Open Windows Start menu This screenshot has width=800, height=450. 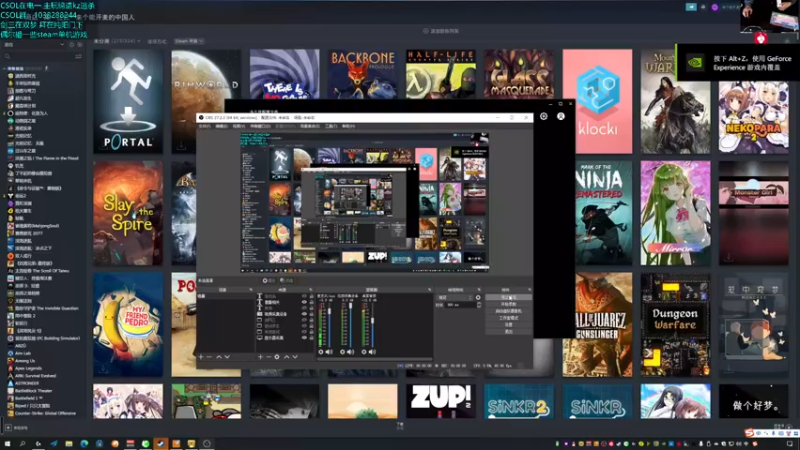(x=7, y=443)
